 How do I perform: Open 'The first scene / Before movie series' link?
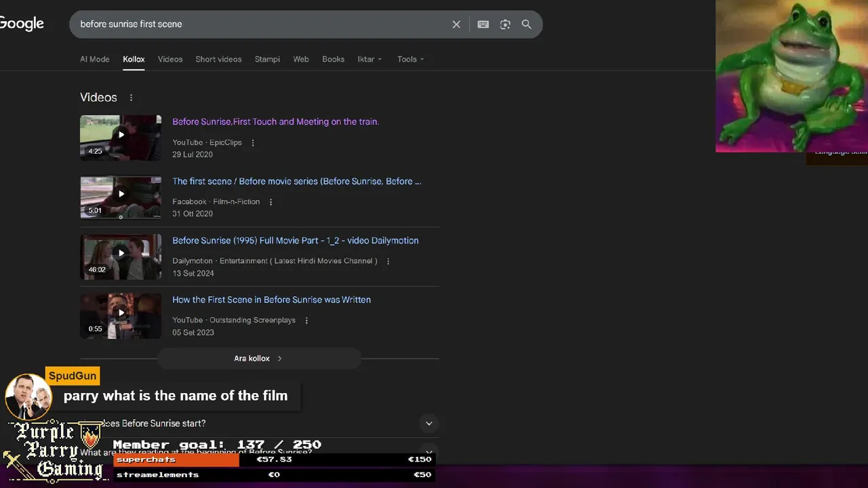(296, 182)
